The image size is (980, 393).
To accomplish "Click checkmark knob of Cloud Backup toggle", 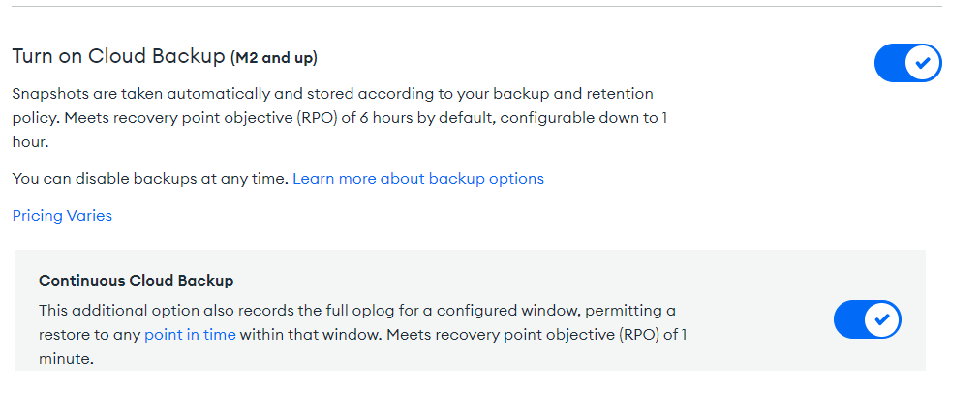I will [x=923, y=64].
